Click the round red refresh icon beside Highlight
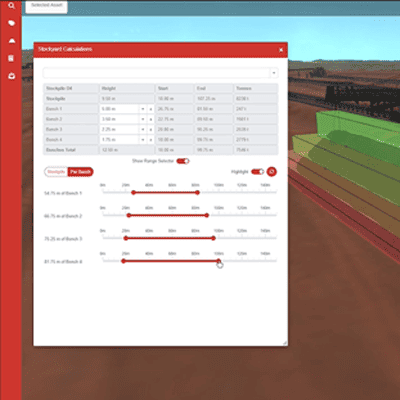400x400 pixels. 272,172
